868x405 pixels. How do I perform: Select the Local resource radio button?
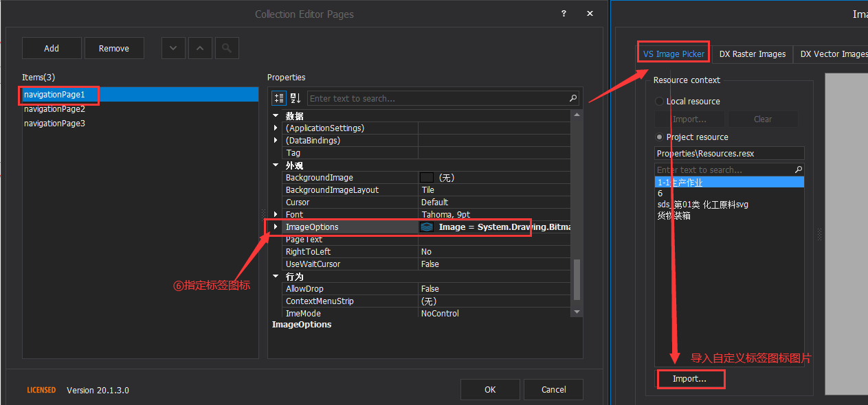pyautogui.click(x=659, y=101)
